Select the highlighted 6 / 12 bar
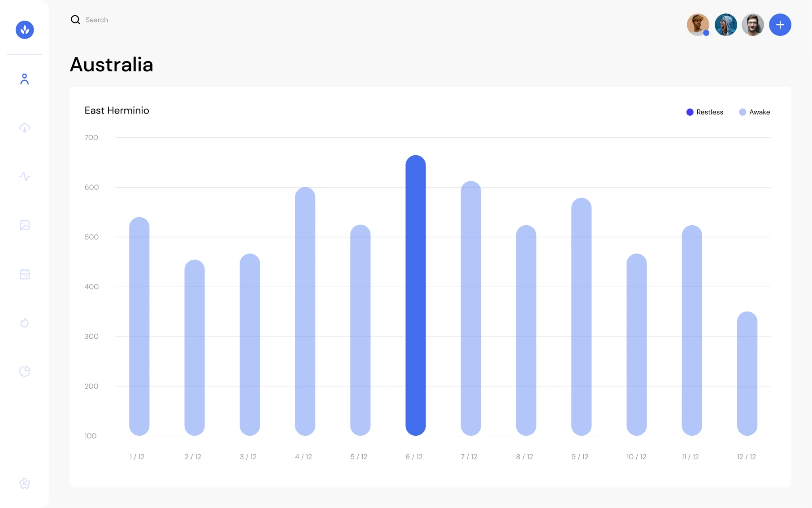The height and width of the screenshot is (508, 812). 416,295
